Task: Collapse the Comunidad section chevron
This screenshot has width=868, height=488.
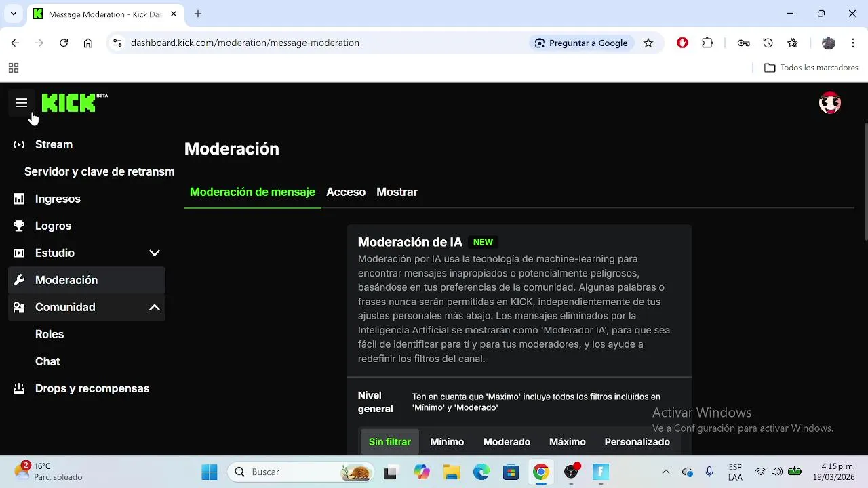Action: [x=155, y=307]
